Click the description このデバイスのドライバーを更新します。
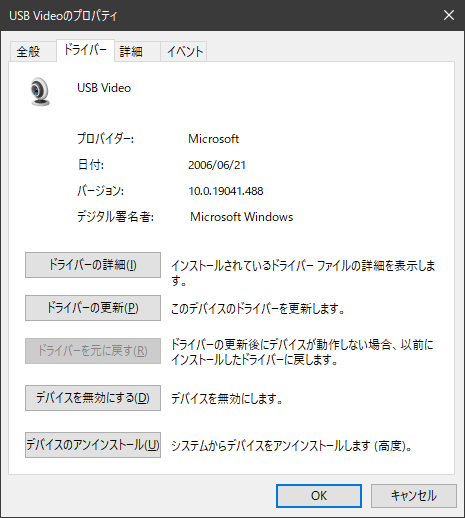The image size is (465, 518). click(258, 309)
